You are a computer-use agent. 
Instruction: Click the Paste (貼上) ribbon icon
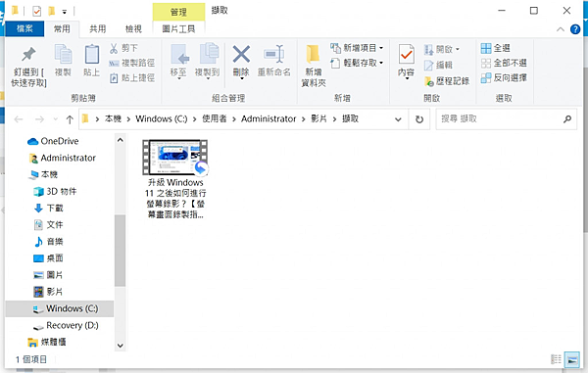(91, 54)
